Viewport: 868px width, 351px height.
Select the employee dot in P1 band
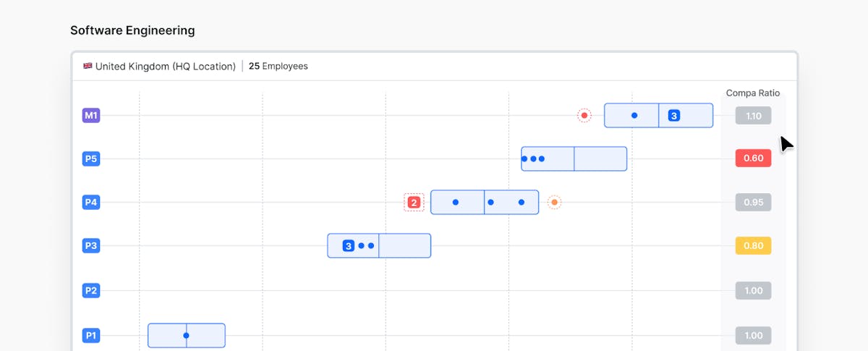[186, 335]
